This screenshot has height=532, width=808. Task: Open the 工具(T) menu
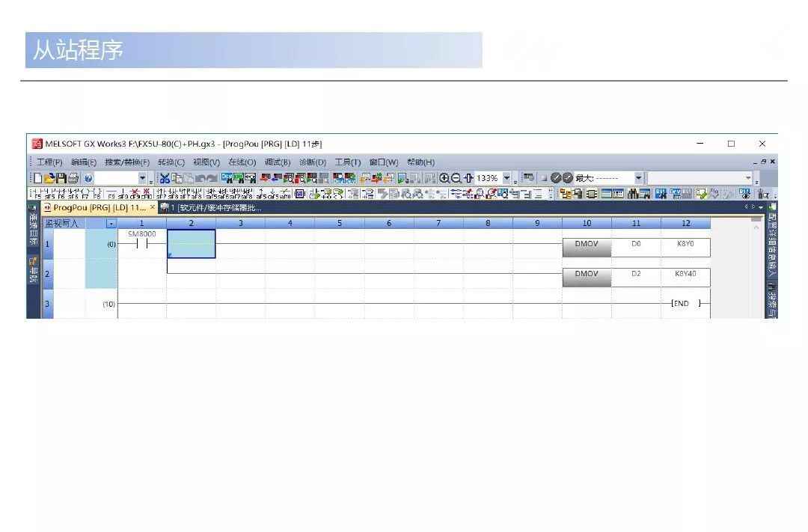347,162
